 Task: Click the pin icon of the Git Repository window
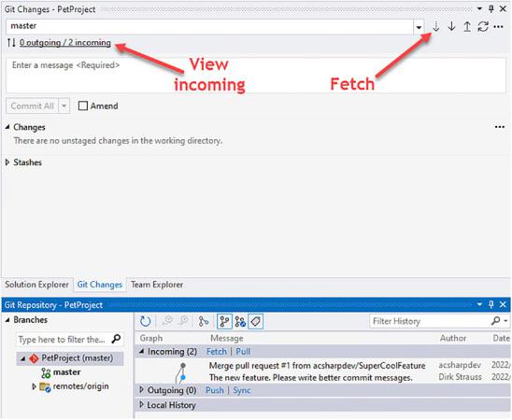coord(491,304)
